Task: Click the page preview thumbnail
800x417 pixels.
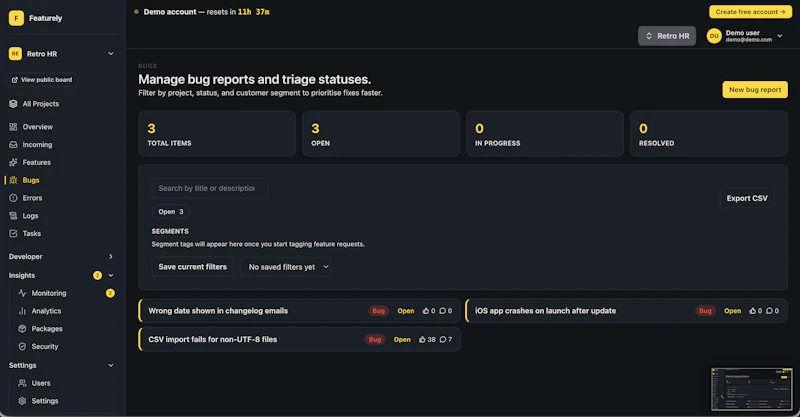Action: pyautogui.click(x=752, y=389)
